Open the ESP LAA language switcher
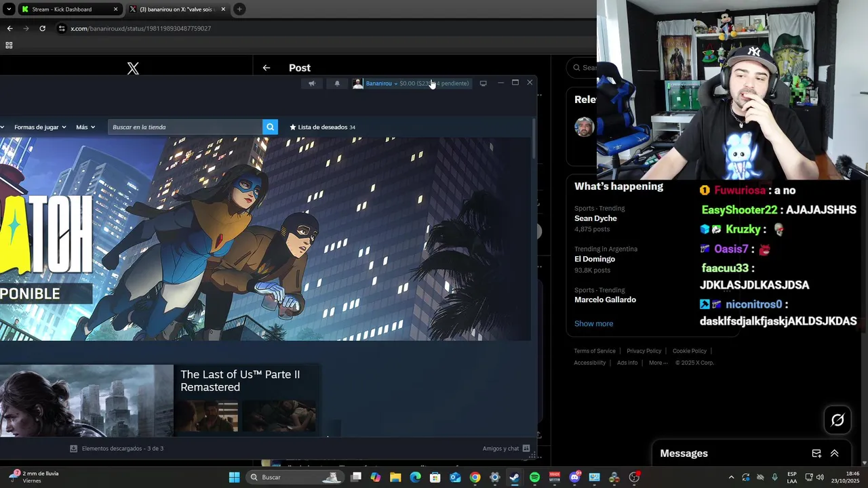 click(792, 477)
